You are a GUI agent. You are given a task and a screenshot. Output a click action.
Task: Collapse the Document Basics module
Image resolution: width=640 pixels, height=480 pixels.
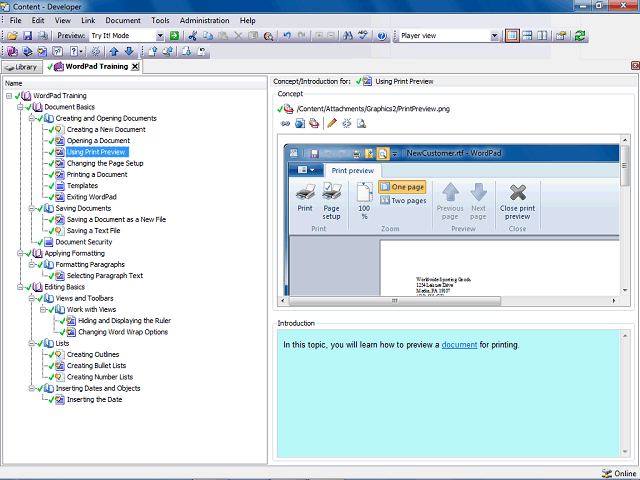point(20,107)
